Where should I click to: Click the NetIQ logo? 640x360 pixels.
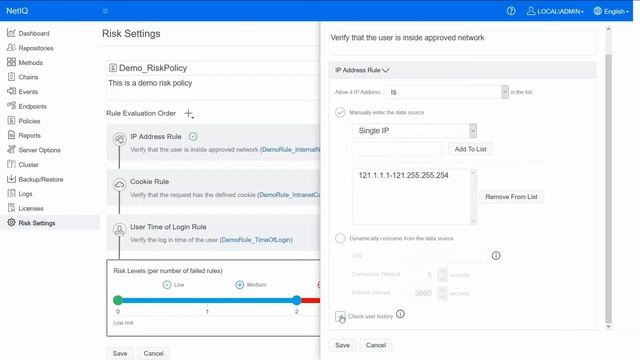coord(17,11)
